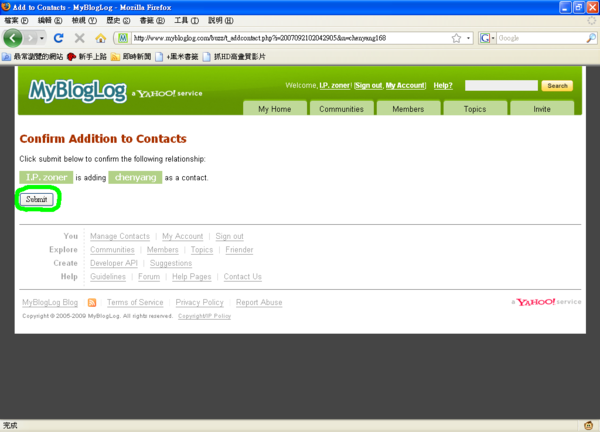Viewport: 600px width, 432px height.
Task: Click the Submit button to confirm contact
Action: 37,199
